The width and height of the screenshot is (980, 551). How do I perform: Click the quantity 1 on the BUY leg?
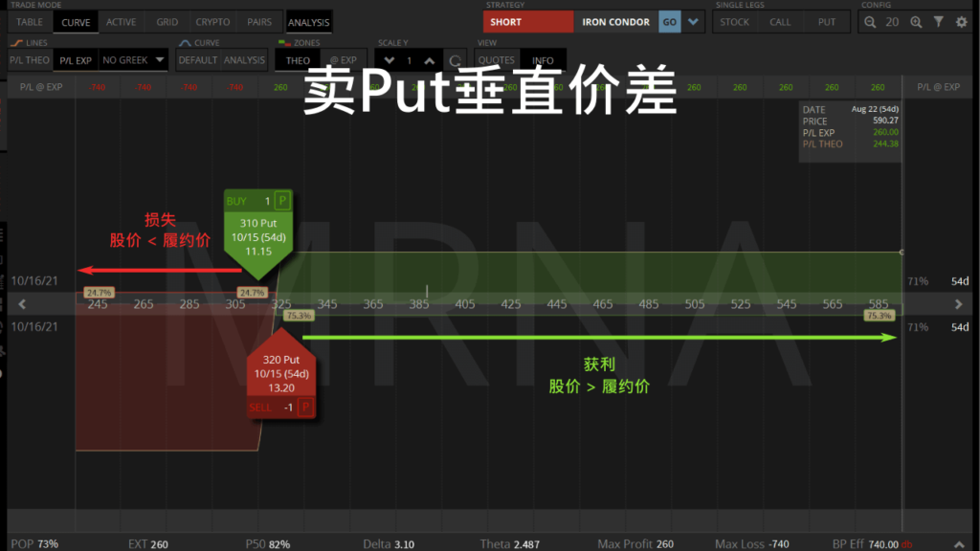267,201
